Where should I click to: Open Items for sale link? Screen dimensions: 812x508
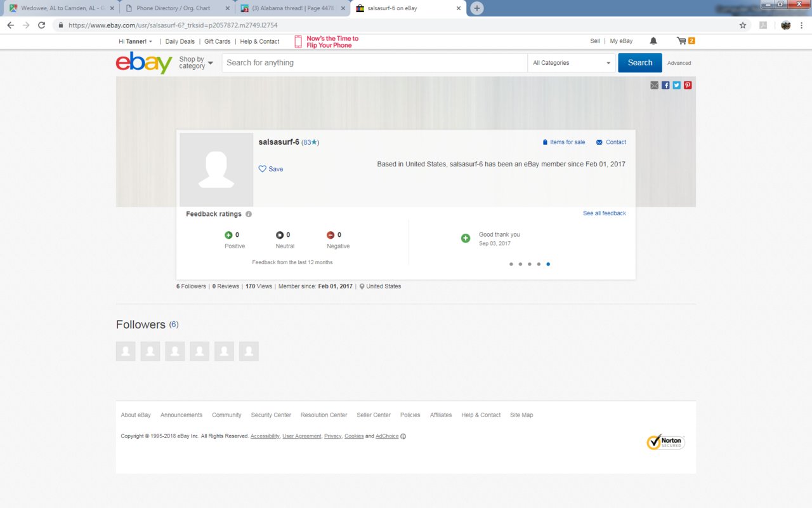tap(564, 142)
